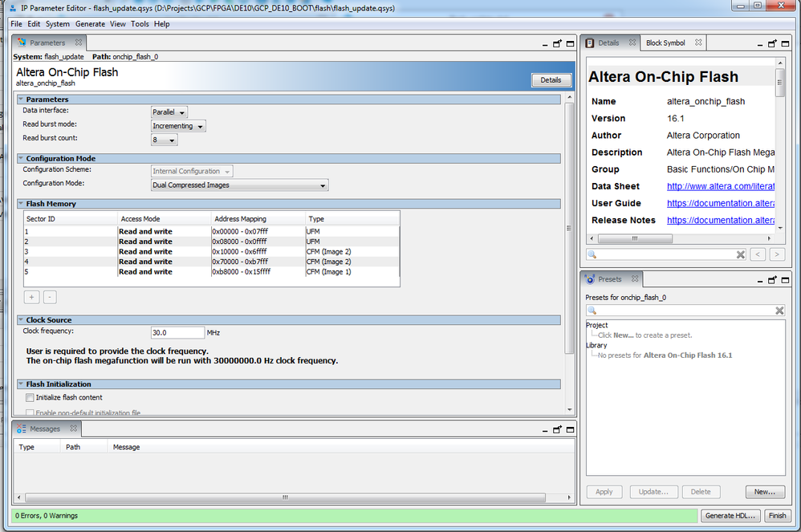Click the Details panel tab icon
Image resolution: width=801 pixels, height=532 pixels.
tap(589, 43)
